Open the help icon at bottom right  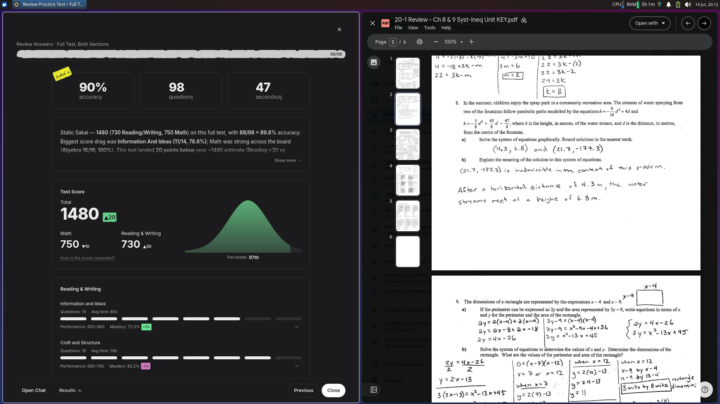pyautogui.click(x=705, y=390)
